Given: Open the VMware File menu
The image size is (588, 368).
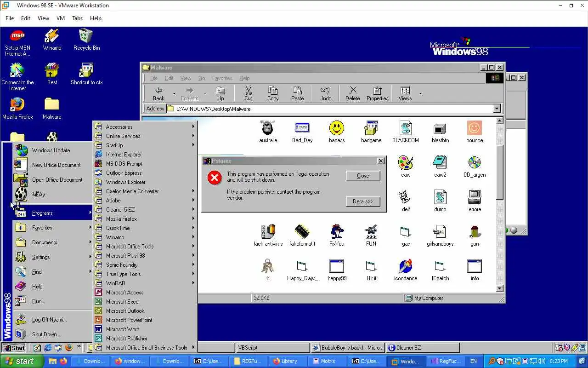Looking at the screenshot, I should tap(10, 18).
